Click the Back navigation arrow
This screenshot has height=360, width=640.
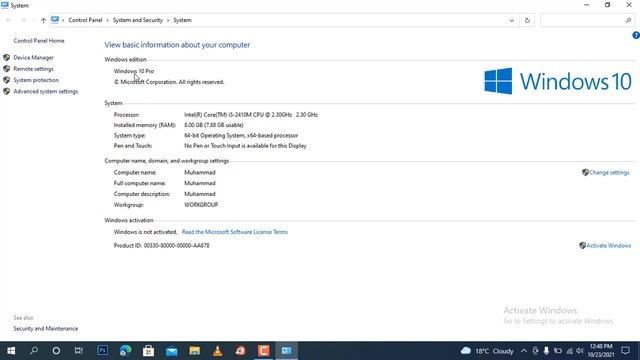pos(9,20)
